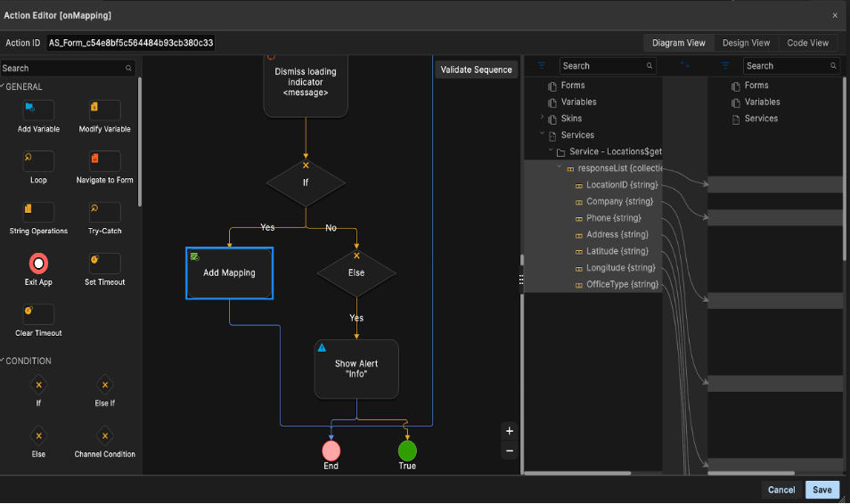
Task: Select the Exit App icon
Action: pos(38,264)
